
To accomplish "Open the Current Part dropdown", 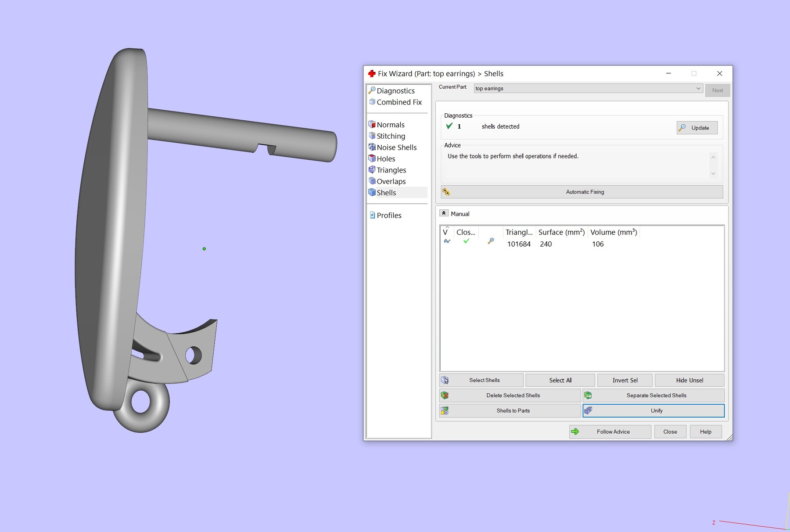I will tap(588, 88).
